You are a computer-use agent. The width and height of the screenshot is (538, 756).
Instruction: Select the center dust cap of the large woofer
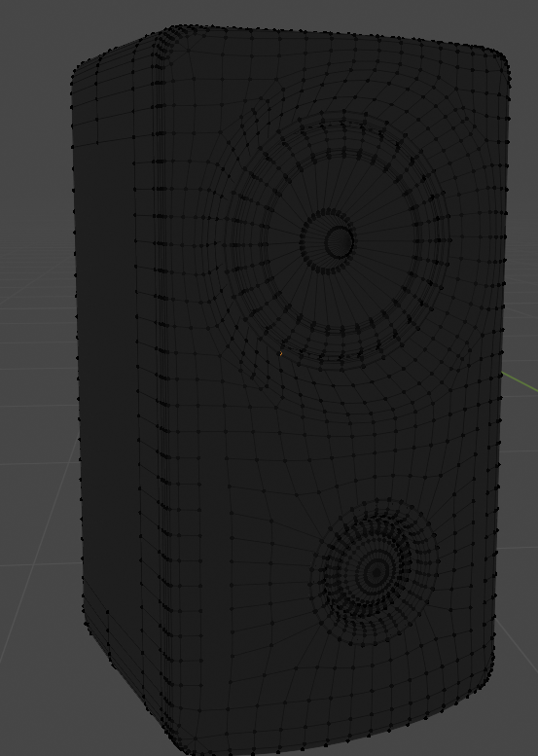pos(340,242)
